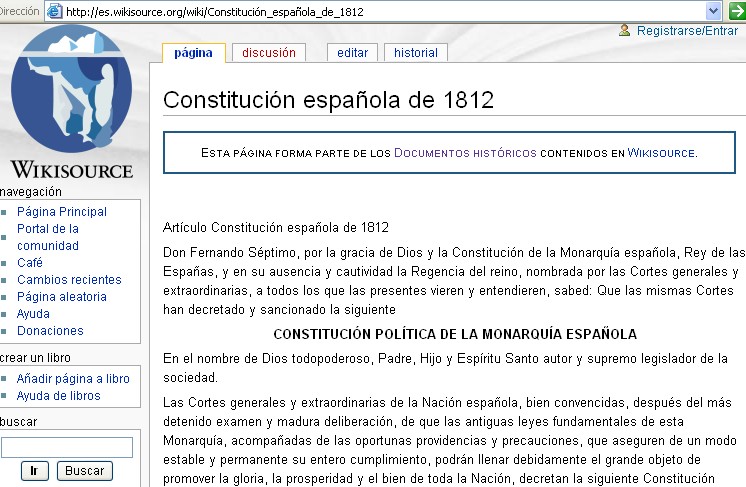The image size is (746, 487).
Task: Focus the buscar search box
Action: click(67, 448)
